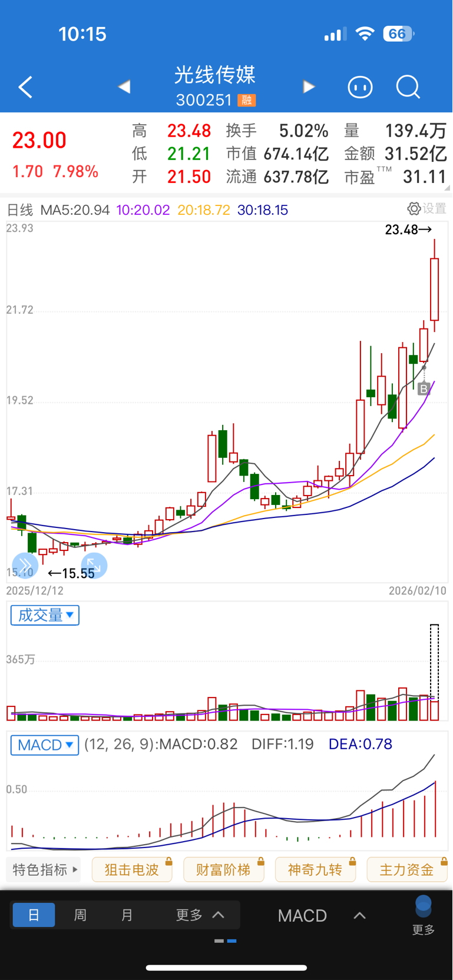The image size is (453, 980).
Task: Tap the Wi-Fi status icon
Action: pyautogui.click(x=365, y=34)
